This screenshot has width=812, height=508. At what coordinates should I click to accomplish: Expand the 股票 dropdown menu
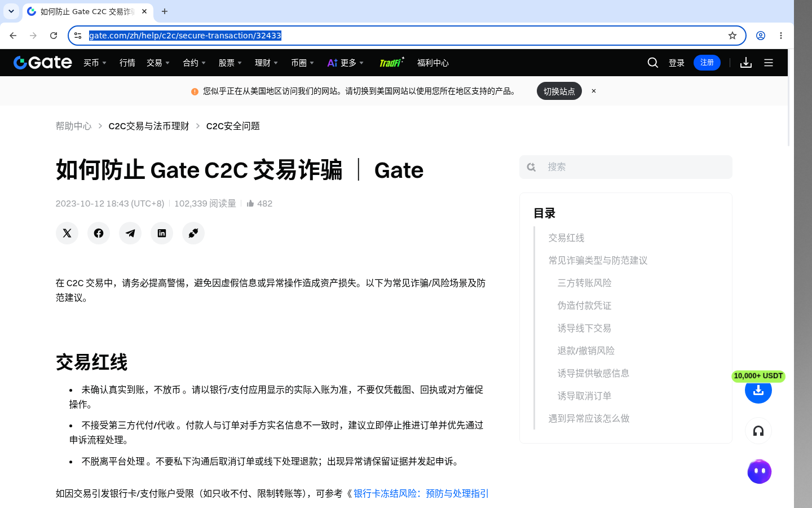coord(230,63)
